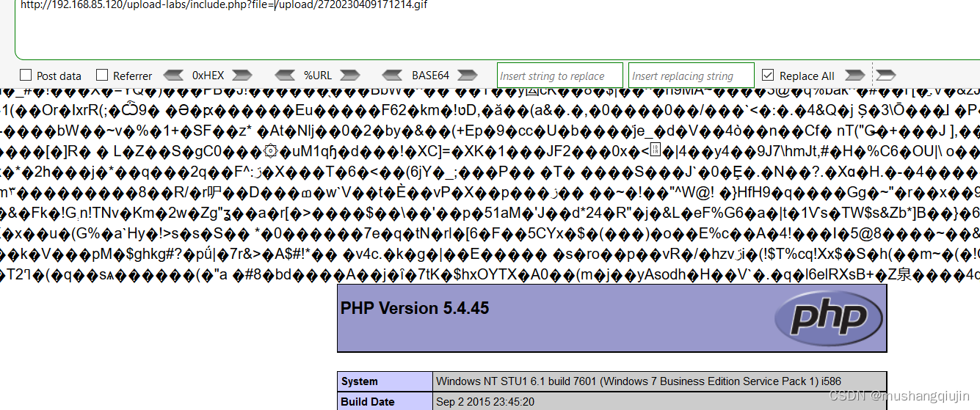This screenshot has width=980, height=410.
Task: Click the 0xHEX encode right arrow
Action: (242, 75)
